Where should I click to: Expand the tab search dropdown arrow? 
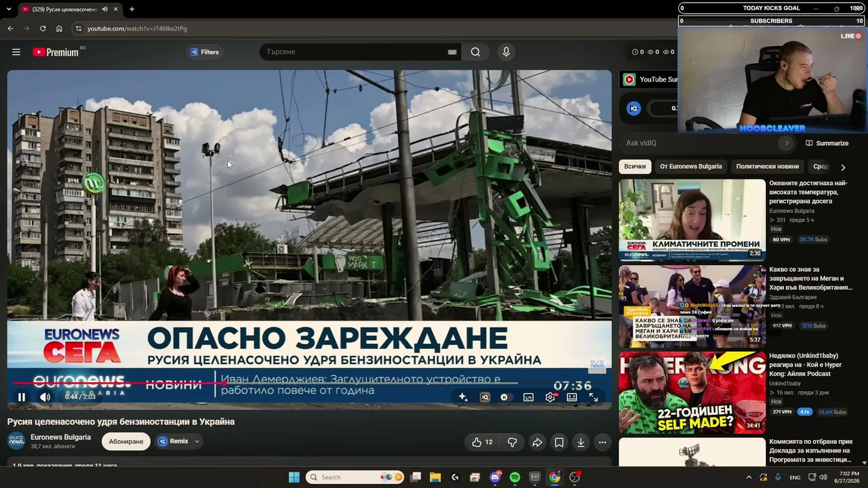(9, 9)
